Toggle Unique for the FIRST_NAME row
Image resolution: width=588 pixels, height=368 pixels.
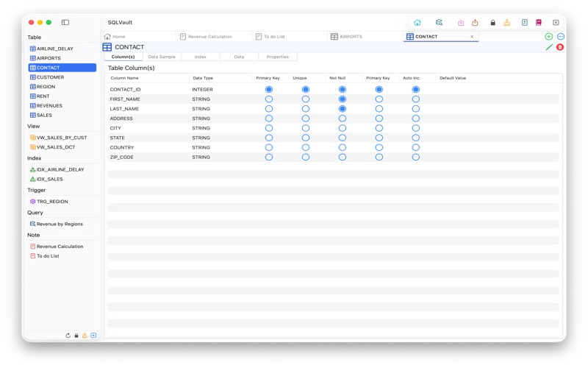(306, 99)
